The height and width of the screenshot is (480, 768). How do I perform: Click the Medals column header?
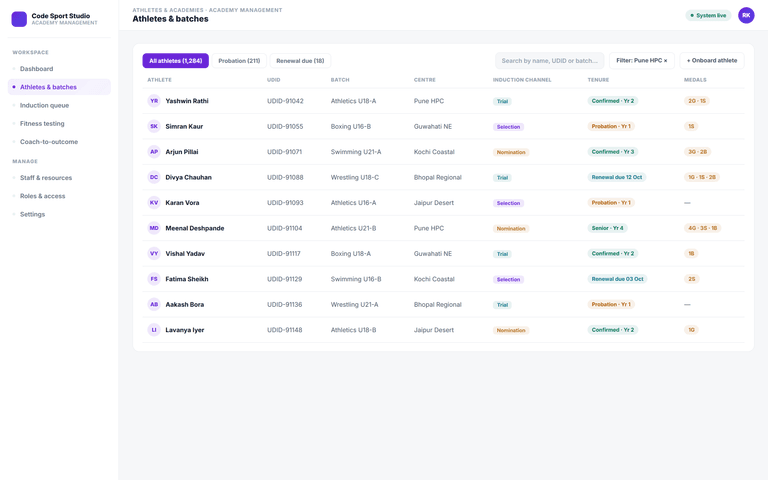(x=695, y=80)
